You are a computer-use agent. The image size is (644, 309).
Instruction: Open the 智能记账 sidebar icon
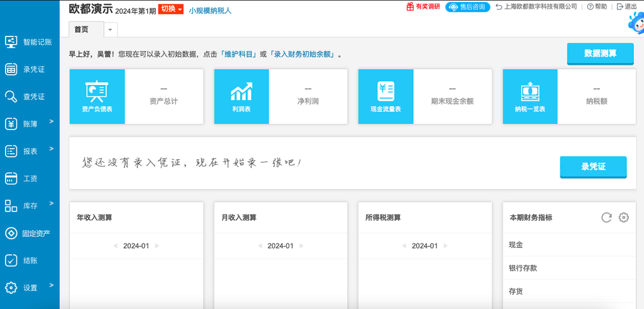pyautogui.click(x=11, y=42)
